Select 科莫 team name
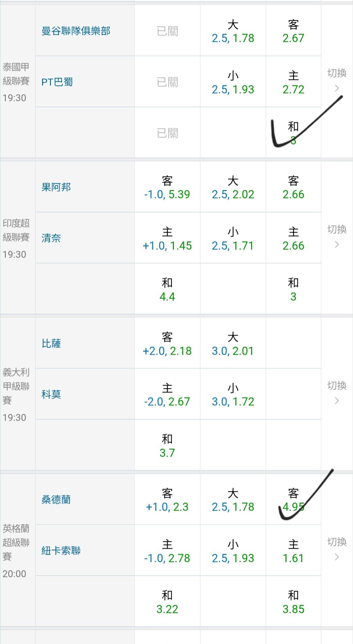Screen dimensions: 353x644 51,394
